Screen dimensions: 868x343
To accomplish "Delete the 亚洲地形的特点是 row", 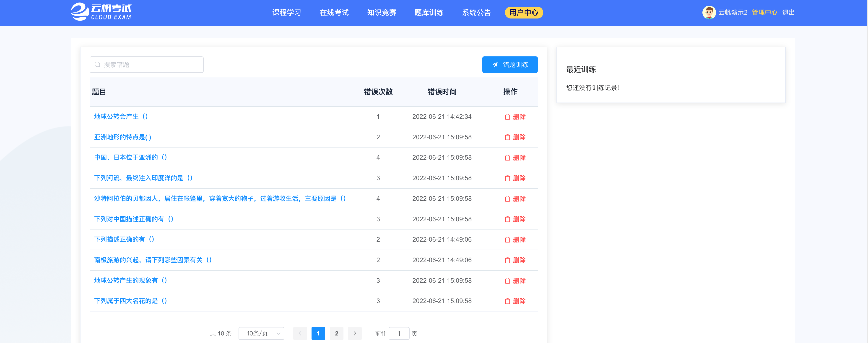I will [x=515, y=137].
